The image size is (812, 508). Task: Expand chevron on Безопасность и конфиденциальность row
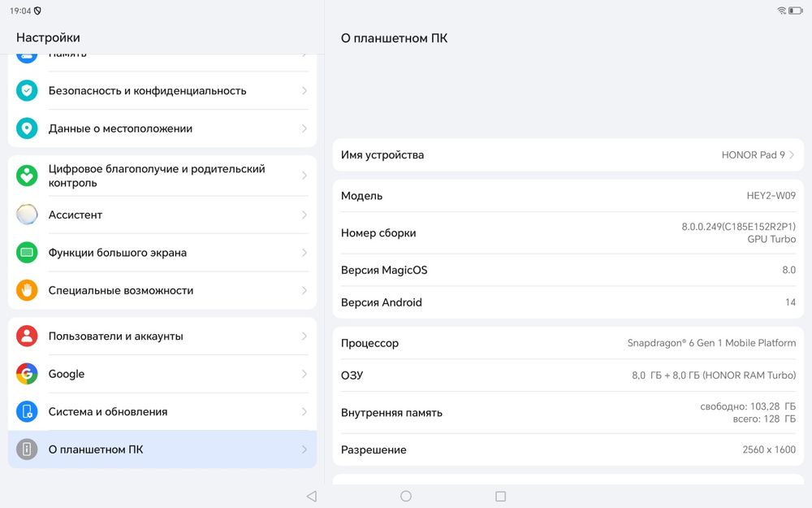tap(304, 91)
